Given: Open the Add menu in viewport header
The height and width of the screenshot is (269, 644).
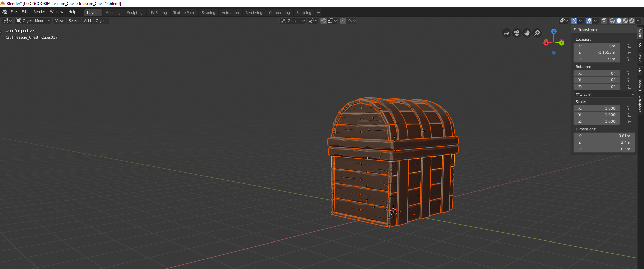Looking at the screenshot, I should pos(87,21).
